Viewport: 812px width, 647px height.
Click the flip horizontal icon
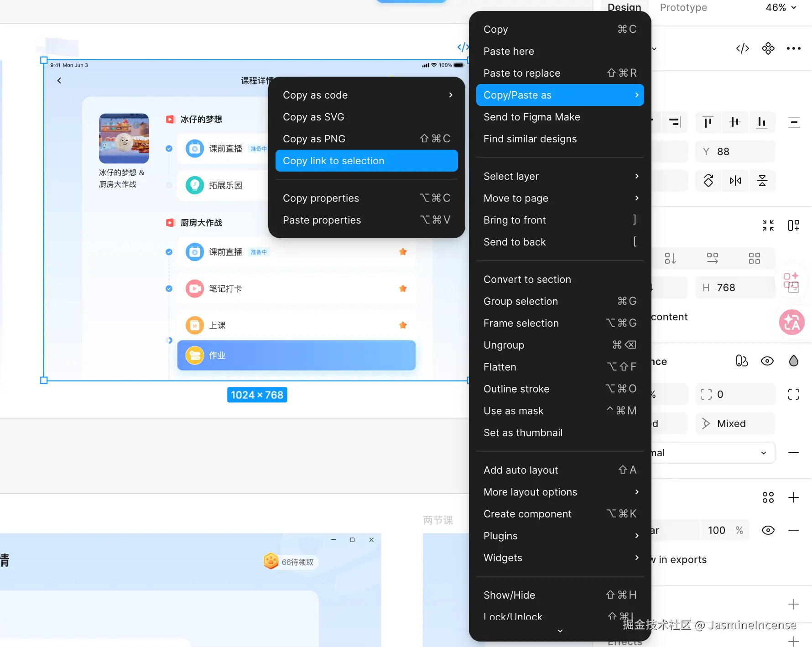(x=735, y=181)
